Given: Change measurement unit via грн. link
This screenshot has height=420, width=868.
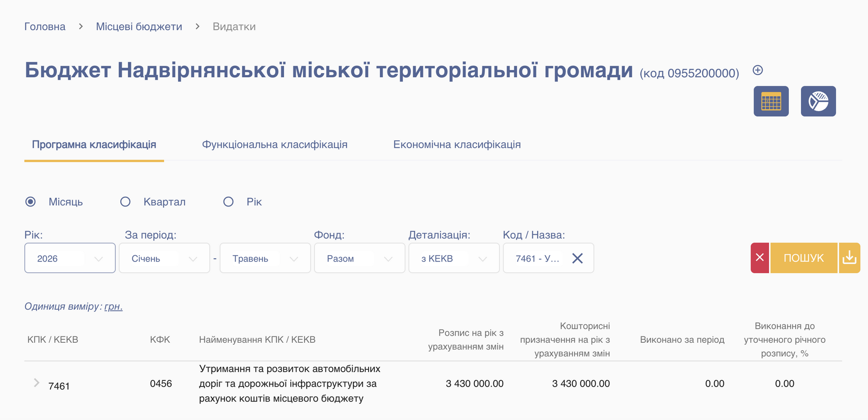Looking at the screenshot, I should click(113, 307).
